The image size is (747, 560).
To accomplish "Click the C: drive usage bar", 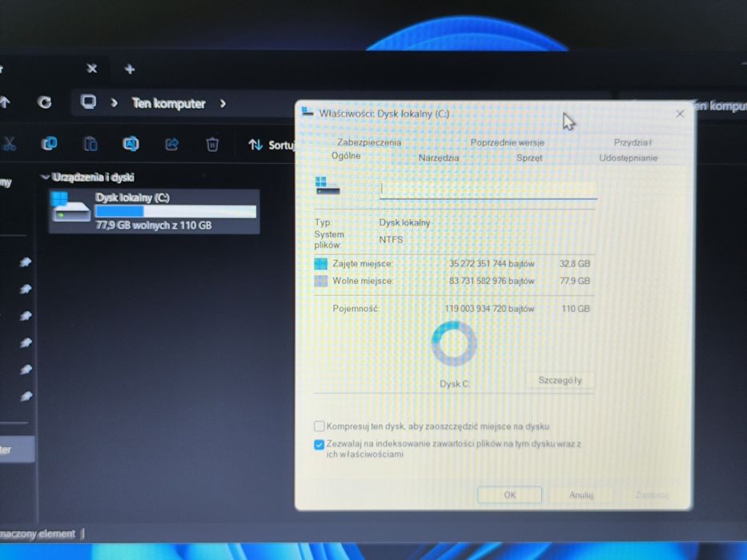I will [175, 211].
